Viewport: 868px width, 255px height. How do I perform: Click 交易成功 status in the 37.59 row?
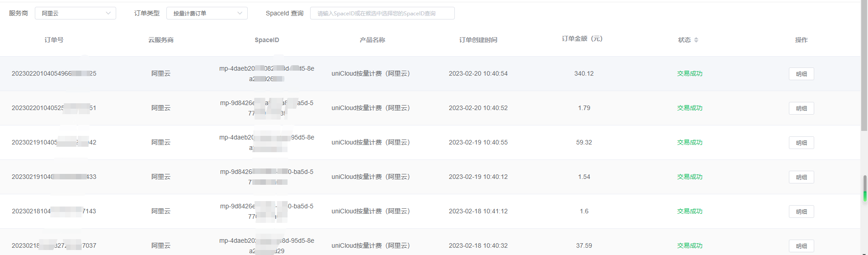pyautogui.click(x=690, y=245)
